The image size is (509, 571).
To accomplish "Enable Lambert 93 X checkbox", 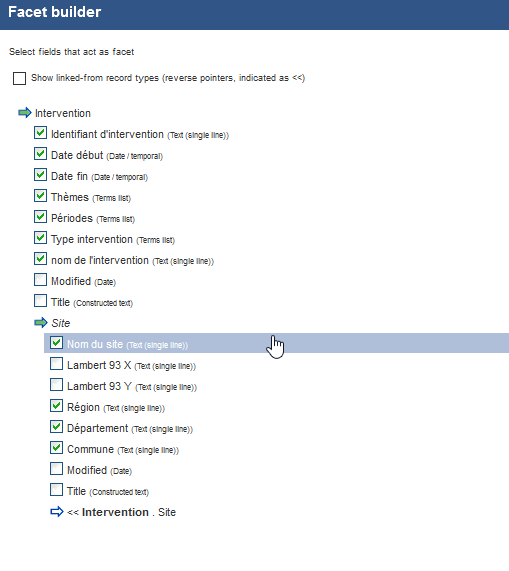I will click(x=56, y=364).
